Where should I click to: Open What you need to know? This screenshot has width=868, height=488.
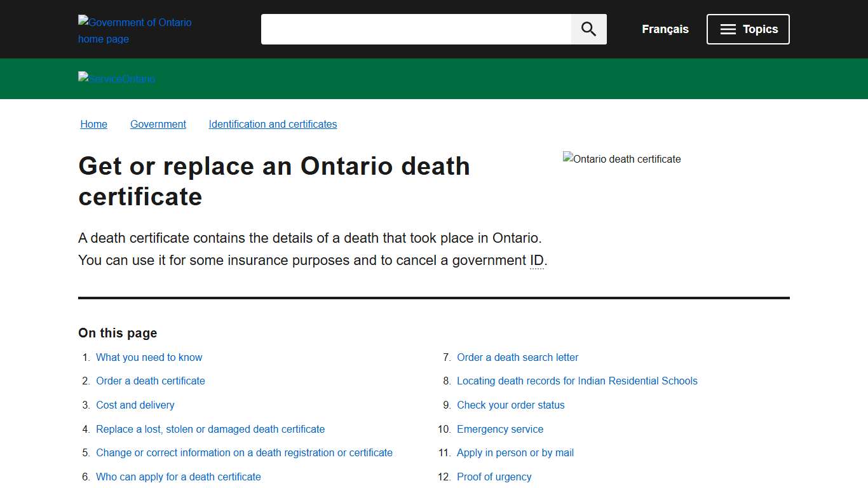coord(149,357)
